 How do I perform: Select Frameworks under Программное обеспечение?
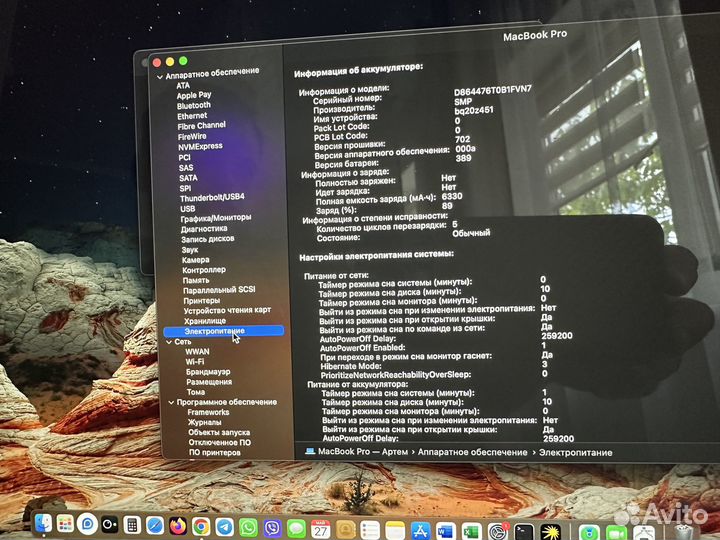coord(208,412)
